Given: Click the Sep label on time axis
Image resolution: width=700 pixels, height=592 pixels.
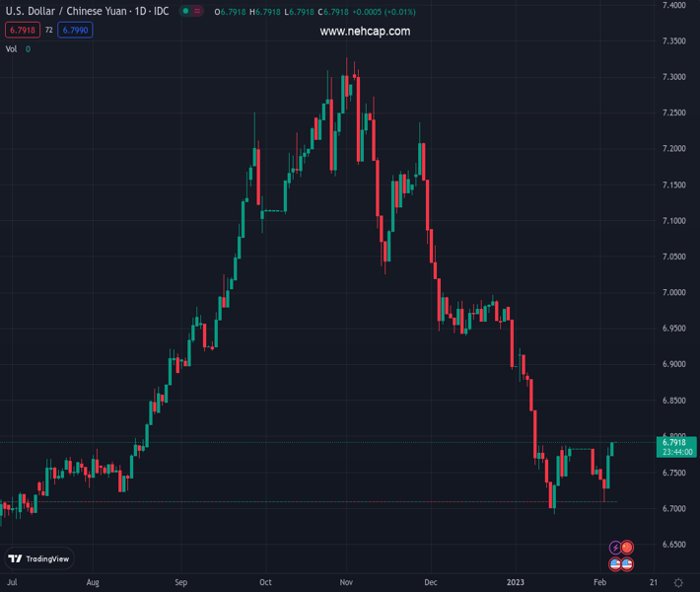Looking at the screenshot, I should pos(180,582).
